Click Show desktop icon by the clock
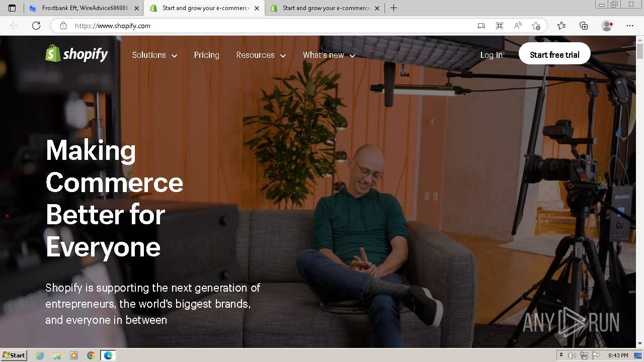644x362 pixels. pos(638,355)
